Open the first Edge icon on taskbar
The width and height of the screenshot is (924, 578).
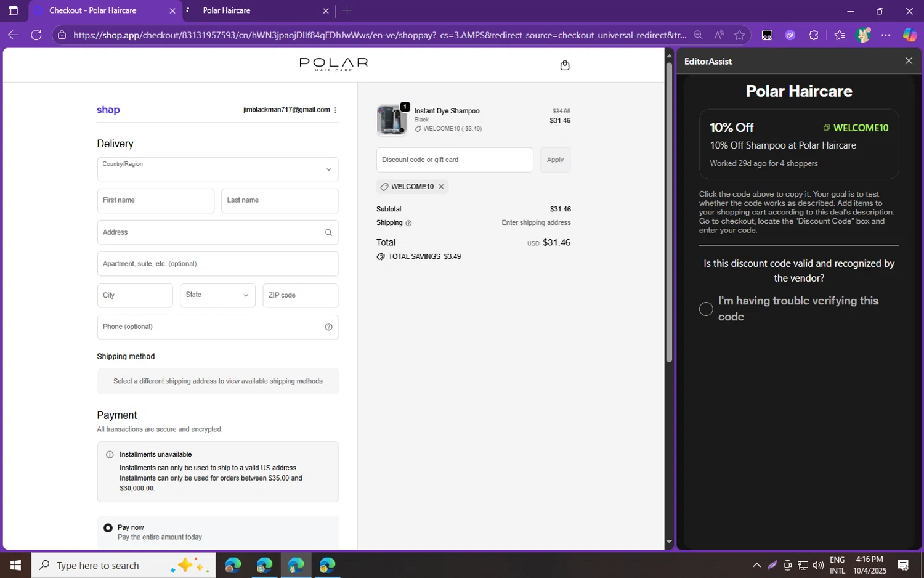[233, 565]
